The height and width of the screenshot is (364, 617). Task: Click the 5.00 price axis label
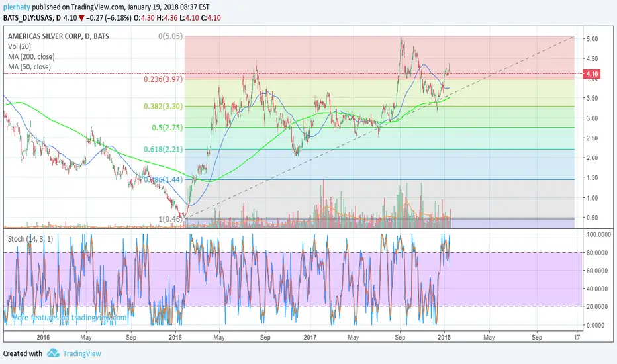click(x=592, y=39)
